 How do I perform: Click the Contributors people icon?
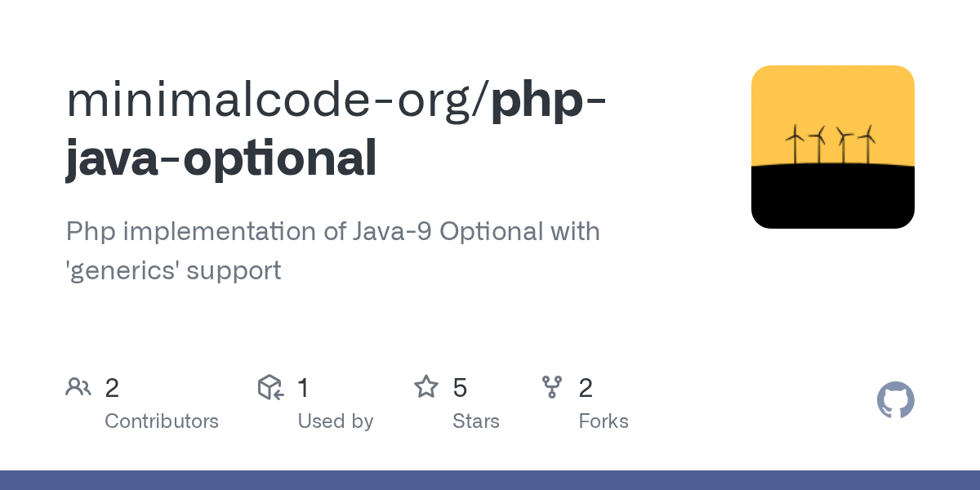coord(78,387)
